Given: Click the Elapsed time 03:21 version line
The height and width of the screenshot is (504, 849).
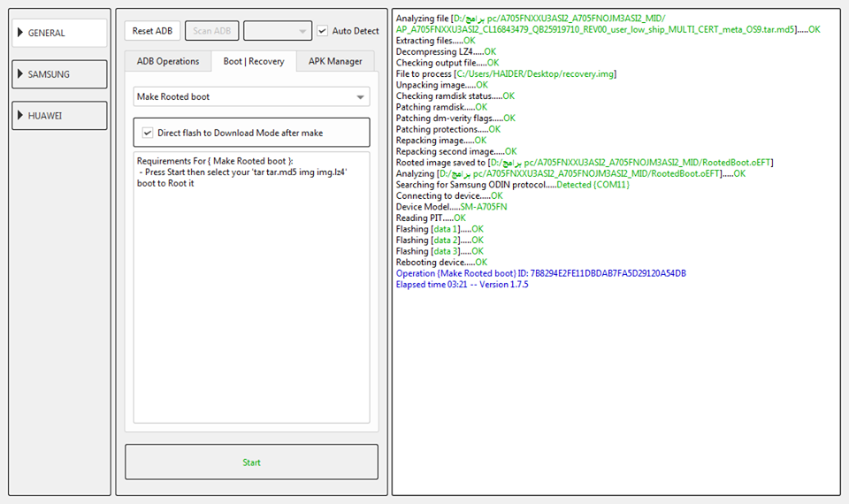Looking at the screenshot, I should point(462,285).
